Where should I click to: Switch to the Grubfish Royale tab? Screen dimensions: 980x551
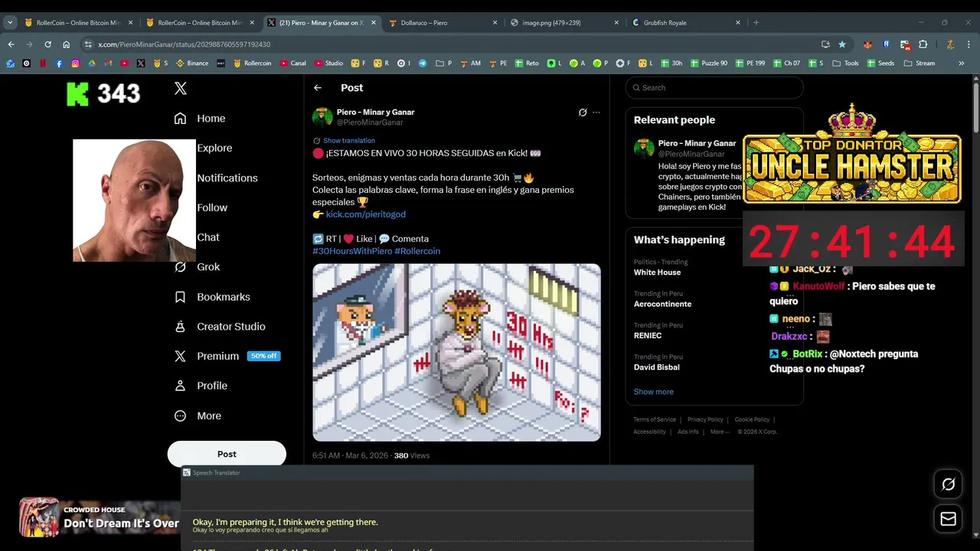point(685,23)
